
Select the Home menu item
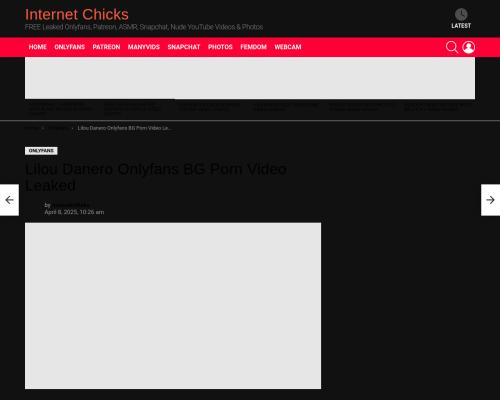pos(38,47)
